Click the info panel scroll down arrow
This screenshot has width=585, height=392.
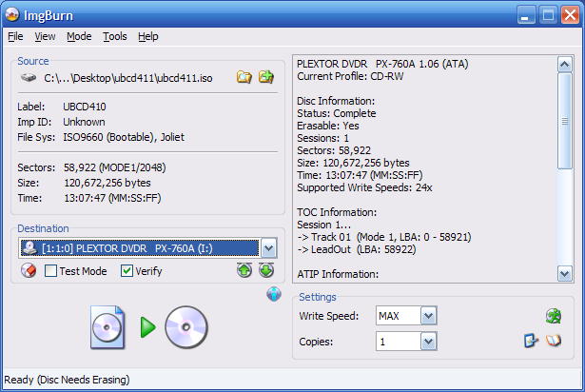(x=565, y=274)
